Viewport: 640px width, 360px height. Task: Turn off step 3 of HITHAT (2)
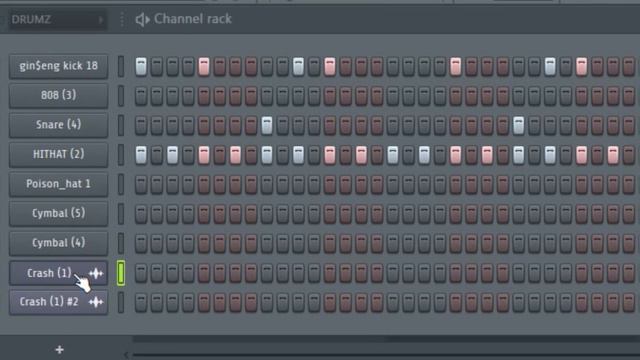point(172,155)
